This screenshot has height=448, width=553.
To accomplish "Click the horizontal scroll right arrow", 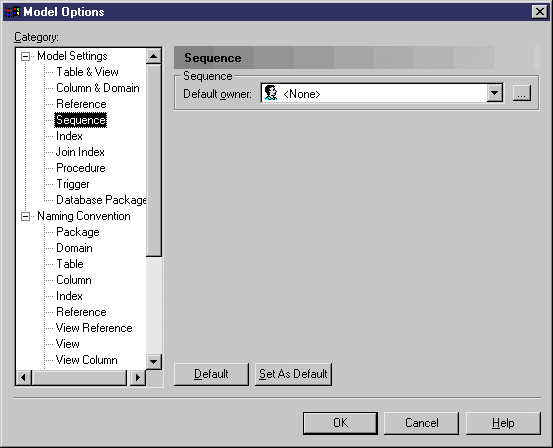I will click(x=138, y=378).
